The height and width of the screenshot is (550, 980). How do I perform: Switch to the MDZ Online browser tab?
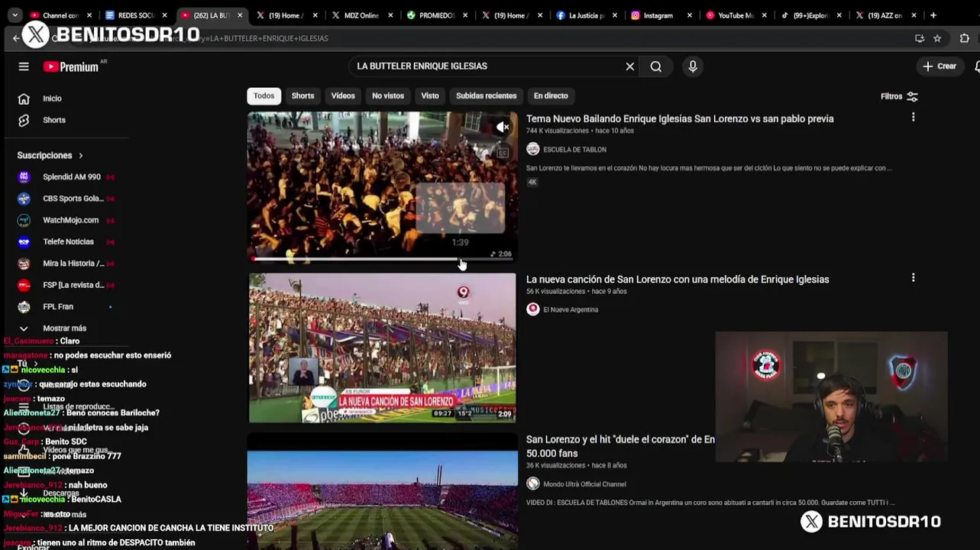(x=361, y=15)
